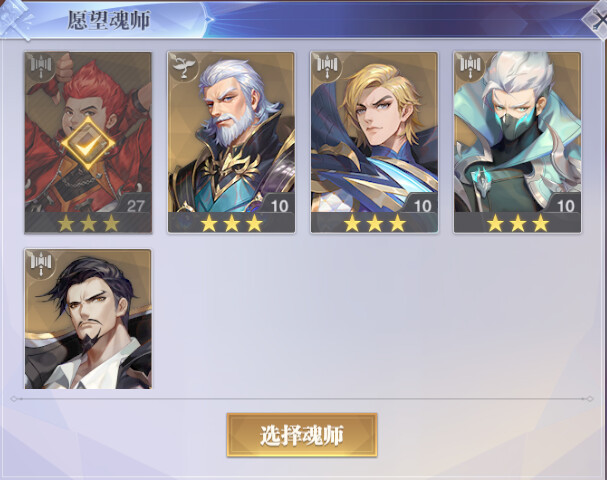This screenshot has height=480, width=607.
Task: Select the white-bearded elder hero card
Action: click(x=231, y=142)
